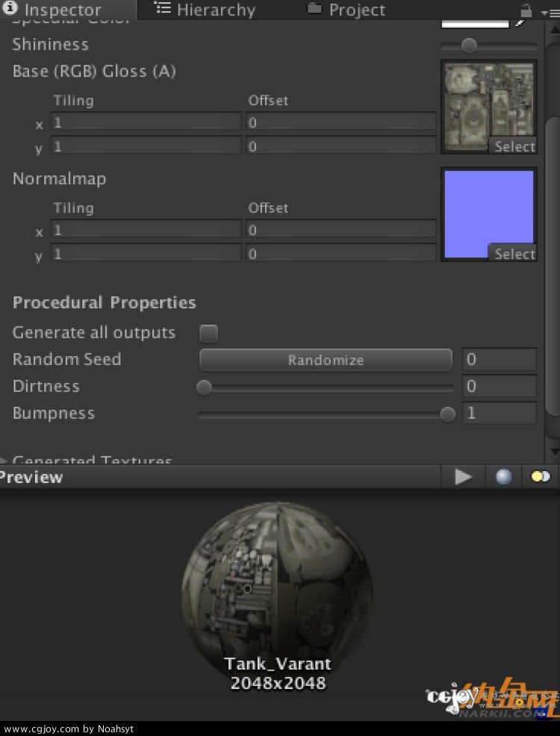Click the Normalmap texture thumbnail
The width and height of the screenshot is (560, 736).
click(x=488, y=214)
